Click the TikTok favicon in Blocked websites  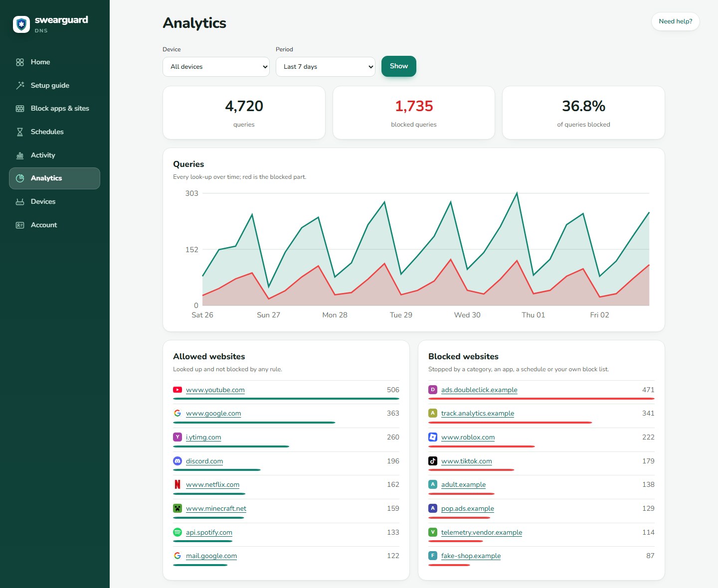pos(433,461)
